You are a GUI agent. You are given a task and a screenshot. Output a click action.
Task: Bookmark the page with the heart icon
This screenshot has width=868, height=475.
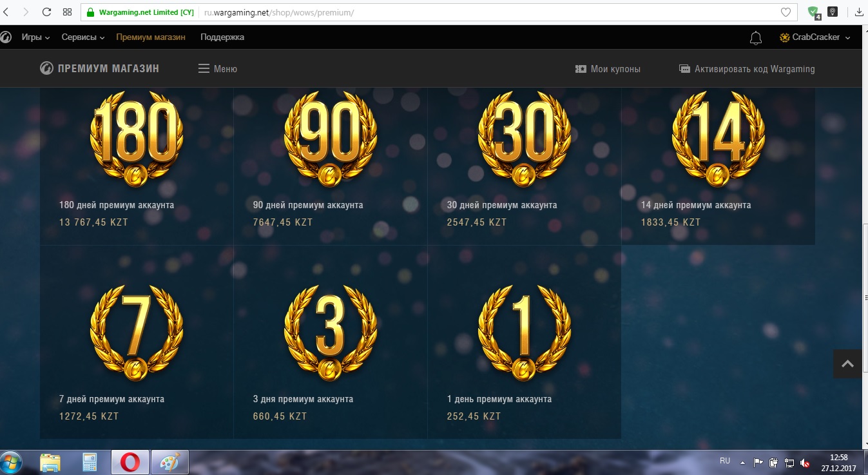(786, 12)
